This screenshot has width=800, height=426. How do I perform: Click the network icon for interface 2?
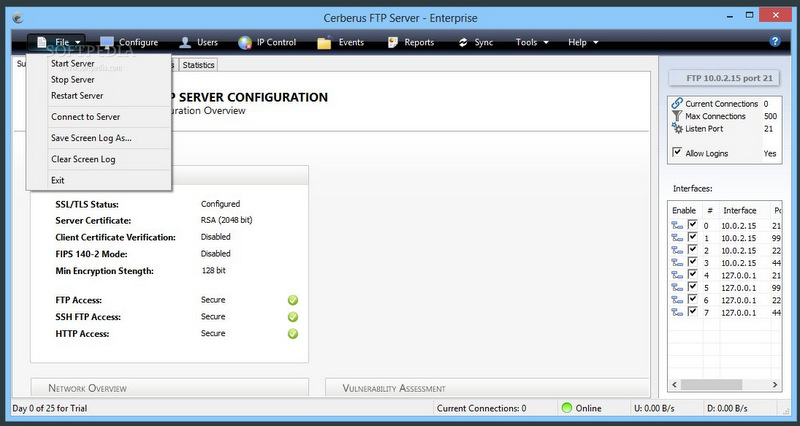click(677, 250)
